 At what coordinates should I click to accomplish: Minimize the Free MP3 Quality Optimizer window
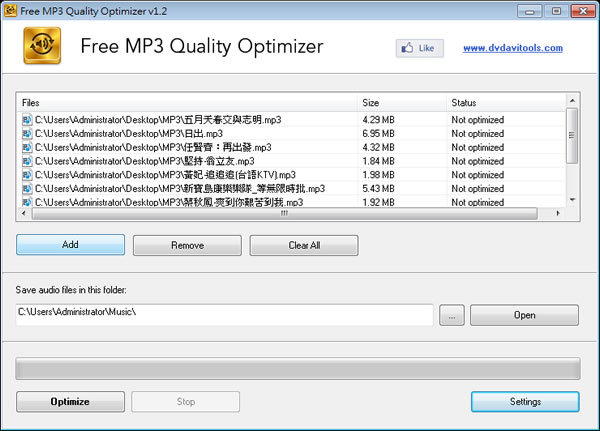529,11
